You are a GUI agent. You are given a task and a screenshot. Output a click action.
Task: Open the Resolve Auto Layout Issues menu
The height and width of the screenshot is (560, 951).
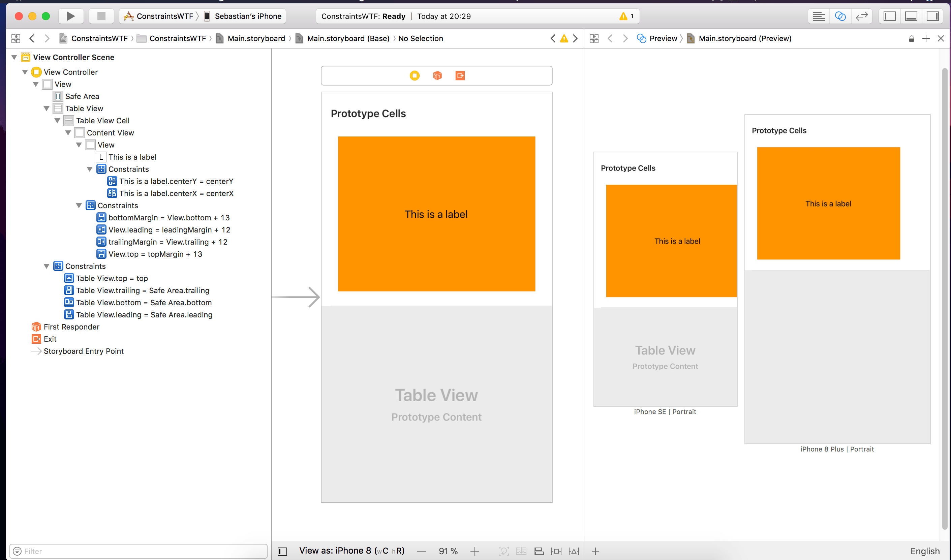pos(573,551)
